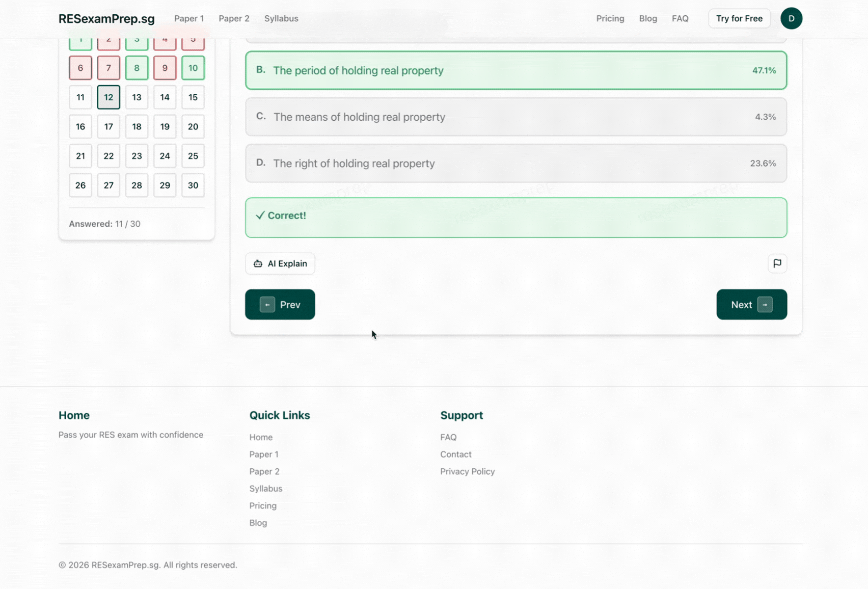
Task: Open Pricing in the header navigation
Action: pyautogui.click(x=610, y=18)
